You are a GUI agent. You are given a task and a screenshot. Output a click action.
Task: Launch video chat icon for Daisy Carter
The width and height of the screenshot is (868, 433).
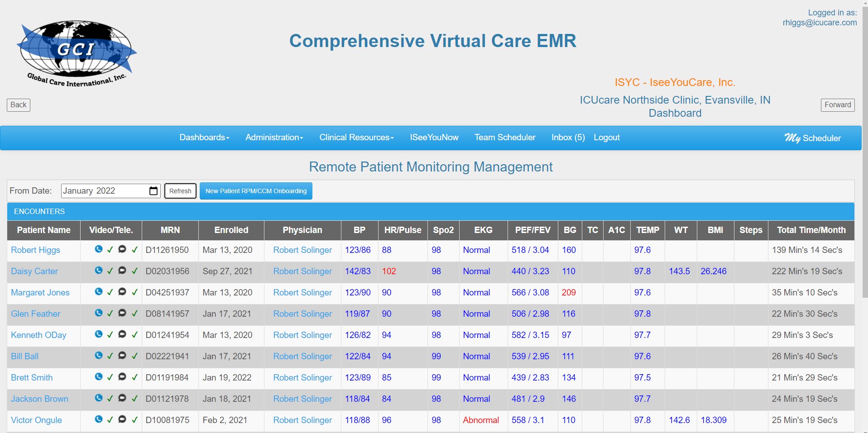(122, 270)
